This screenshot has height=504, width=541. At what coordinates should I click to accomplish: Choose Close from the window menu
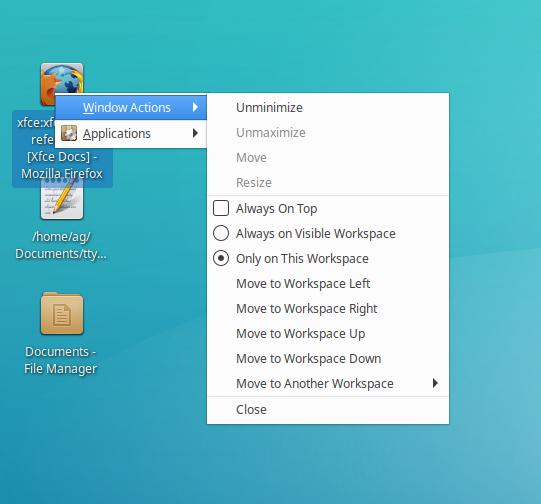pyautogui.click(x=328, y=409)
